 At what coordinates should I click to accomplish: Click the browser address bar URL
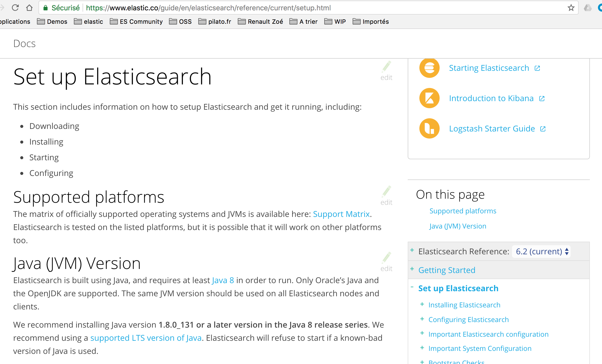(208, 8)
